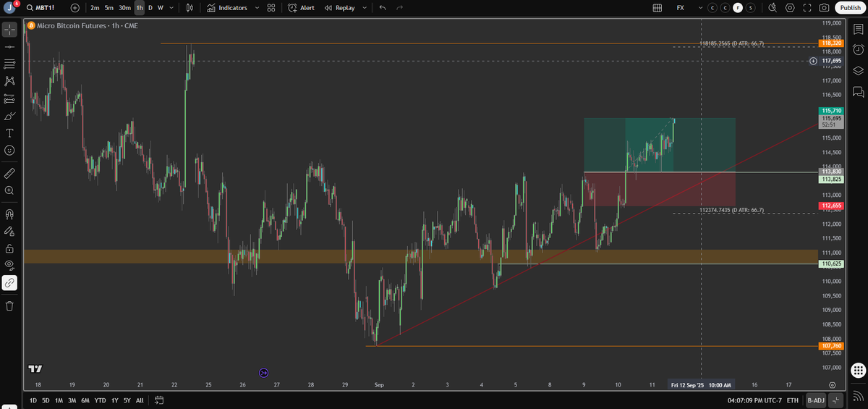The height and width of the screenshot is (409, 868).
Task: Open the alerts clock panel in the right sidebar
Action: [858, 49]
